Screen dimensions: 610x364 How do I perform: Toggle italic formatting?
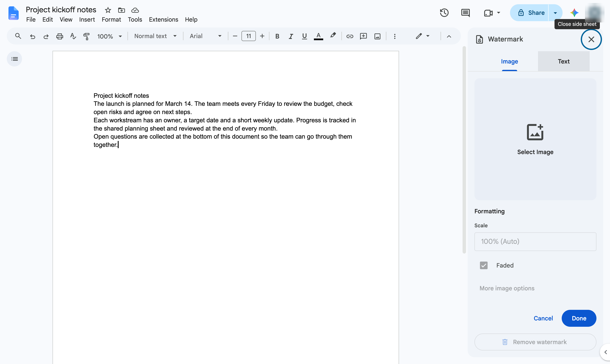point(291,36)
